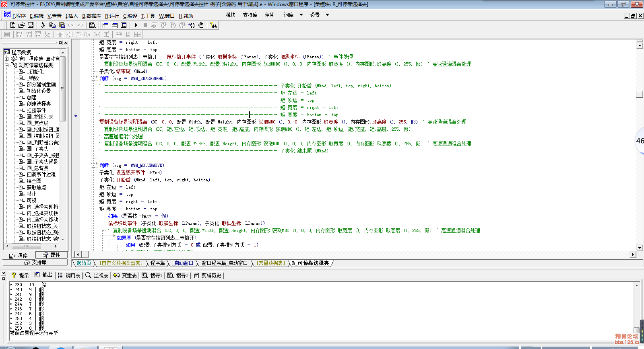This screenshot has height=349, width=644.
Task: Click the find/search document toolbar icon
Action: (92, 25)
